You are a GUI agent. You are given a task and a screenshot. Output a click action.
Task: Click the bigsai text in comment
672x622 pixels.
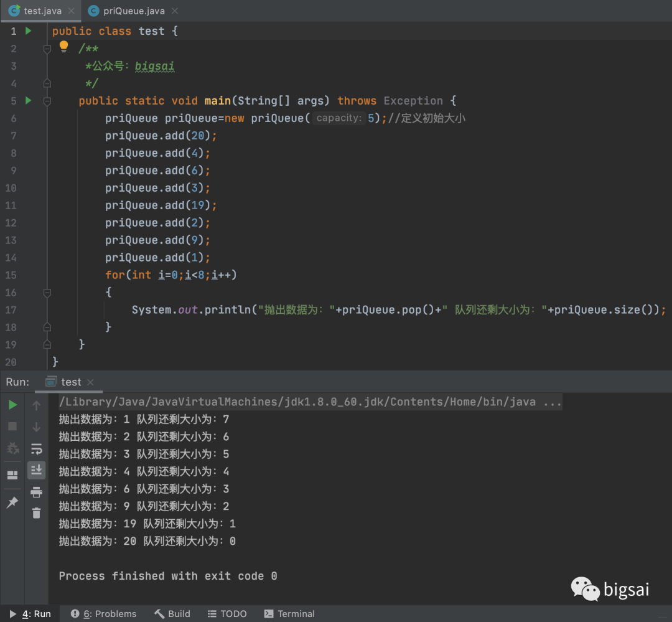pyautogui.click(x=155, y=66)
